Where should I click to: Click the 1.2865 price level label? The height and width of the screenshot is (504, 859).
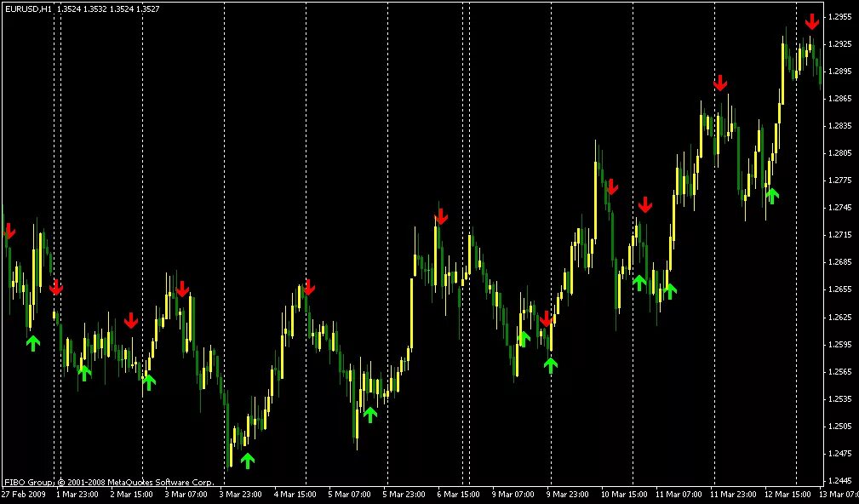point(839,99)
